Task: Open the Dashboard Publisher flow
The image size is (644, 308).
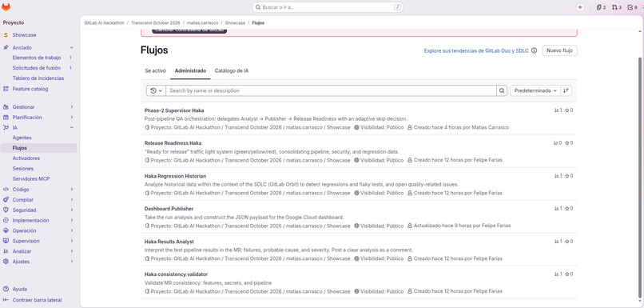Action: 169,209
